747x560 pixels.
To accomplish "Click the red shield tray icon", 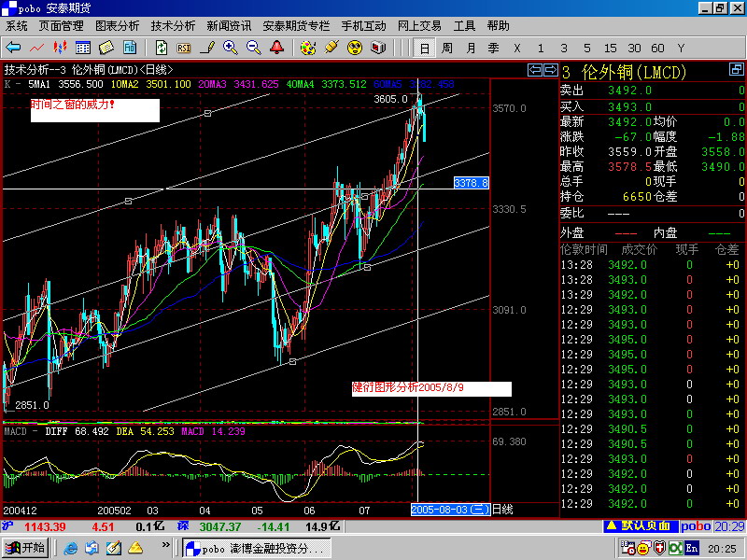I will (x=659, y=548).
